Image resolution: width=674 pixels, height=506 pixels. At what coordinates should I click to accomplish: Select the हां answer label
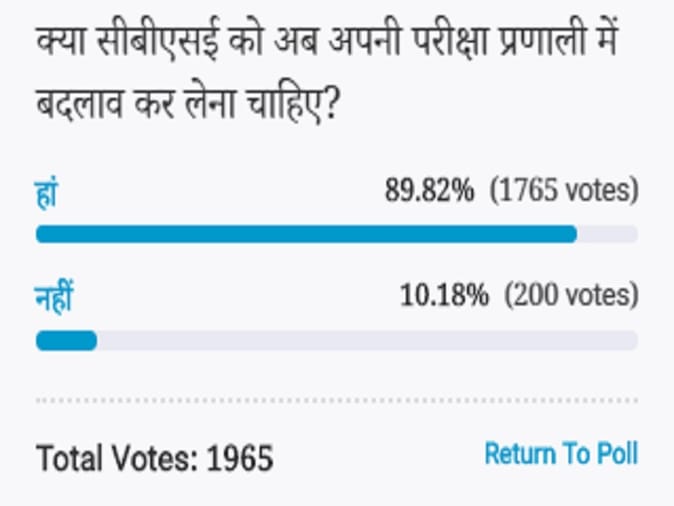pos(46,193)
